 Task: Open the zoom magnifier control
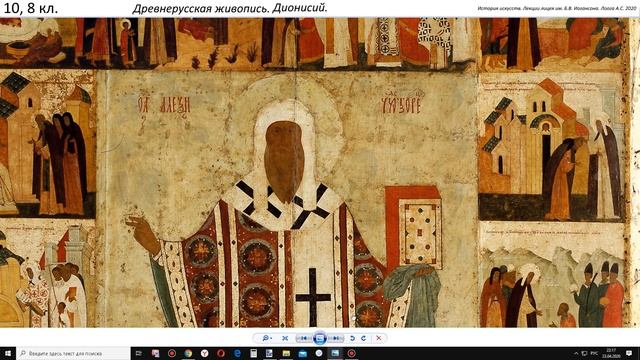click(267, 338)
